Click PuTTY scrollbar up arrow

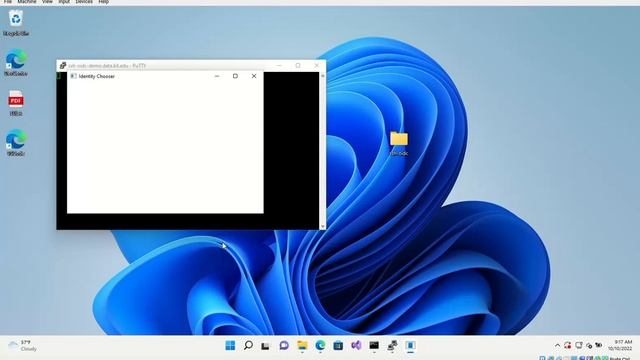click(323, 76)
